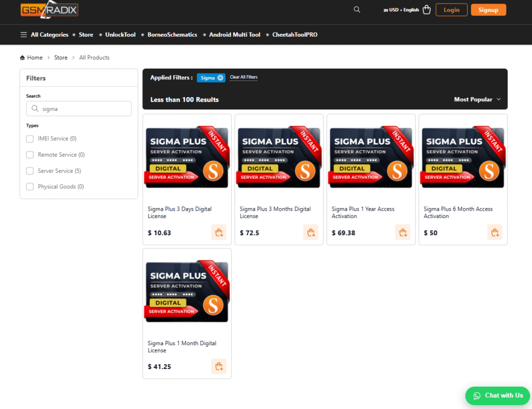The height and width of the screenshot is (409, 532).
Task: Check the IMEI Service filter
Action: 30,139
